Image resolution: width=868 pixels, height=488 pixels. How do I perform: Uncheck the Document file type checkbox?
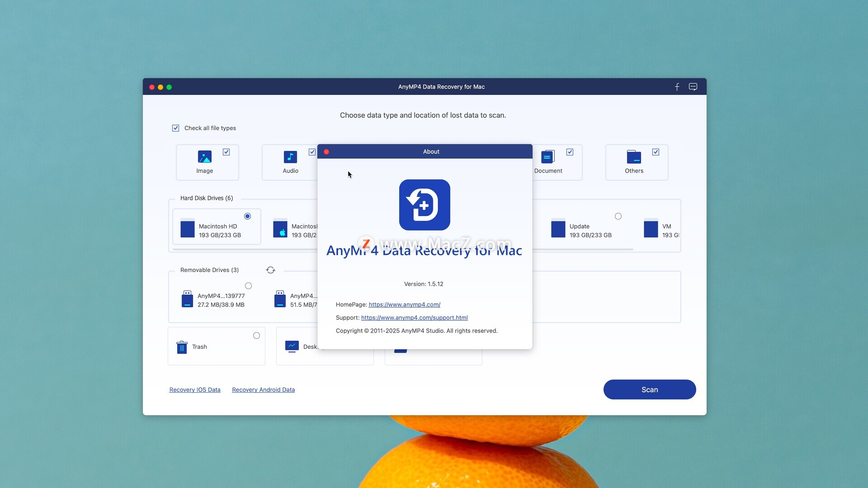tap(570, 152)
